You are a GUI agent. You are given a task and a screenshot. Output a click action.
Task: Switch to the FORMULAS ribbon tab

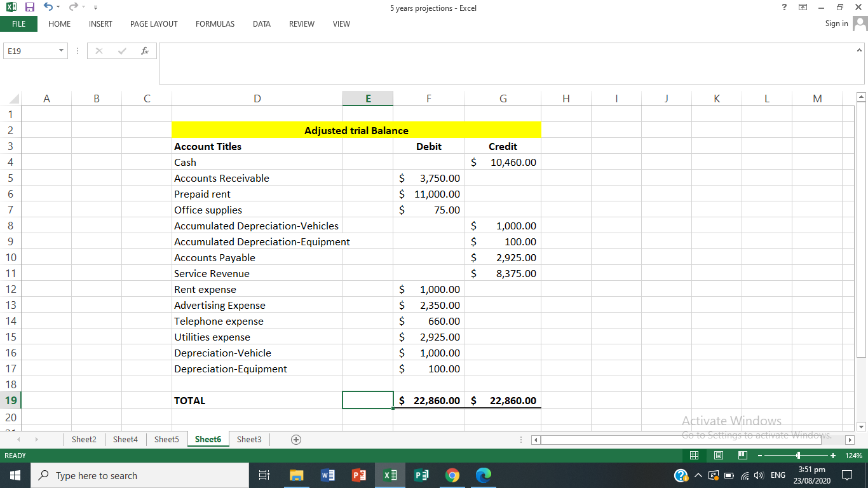point(215,24)
